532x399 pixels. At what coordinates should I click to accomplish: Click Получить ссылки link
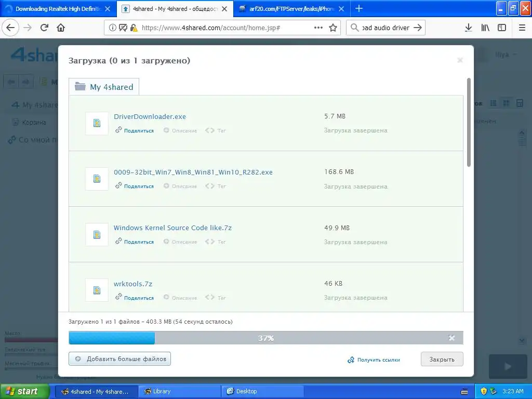374,360
